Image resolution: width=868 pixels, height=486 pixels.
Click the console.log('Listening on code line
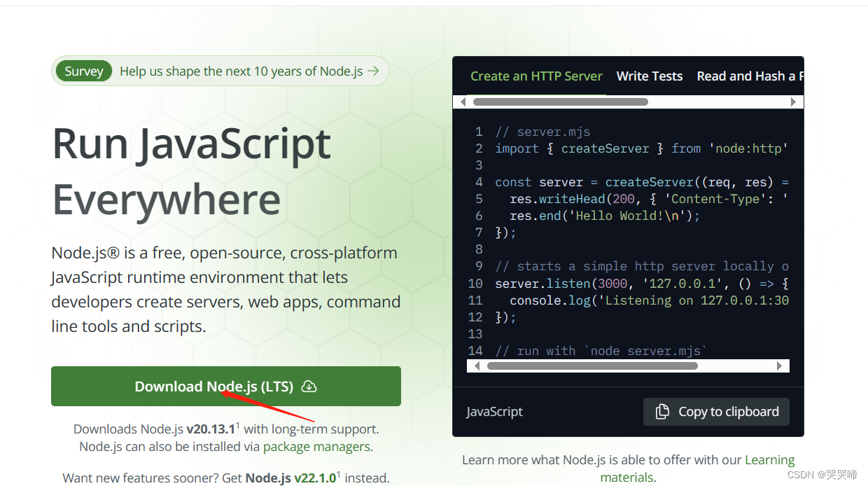(x=650, y=300)
